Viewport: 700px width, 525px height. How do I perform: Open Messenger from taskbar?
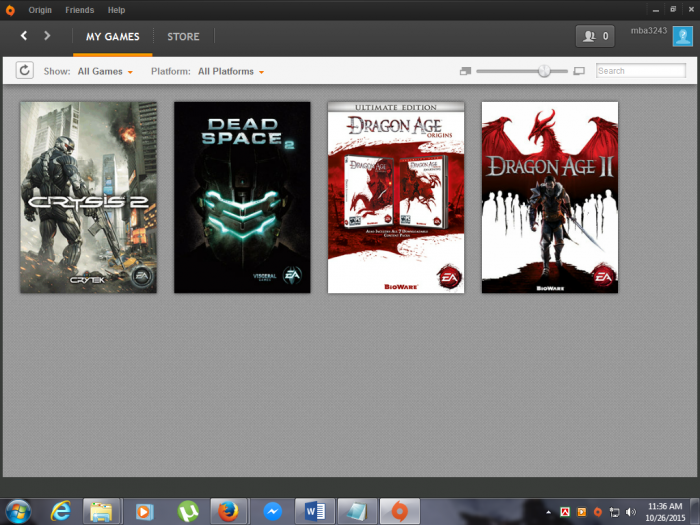pos(272,512)
